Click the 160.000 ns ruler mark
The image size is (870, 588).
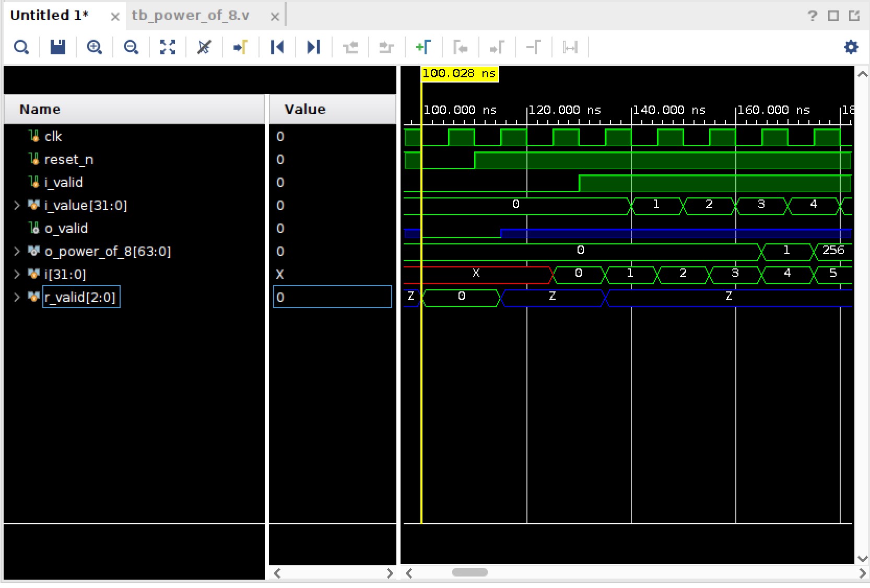click(774, 110)
